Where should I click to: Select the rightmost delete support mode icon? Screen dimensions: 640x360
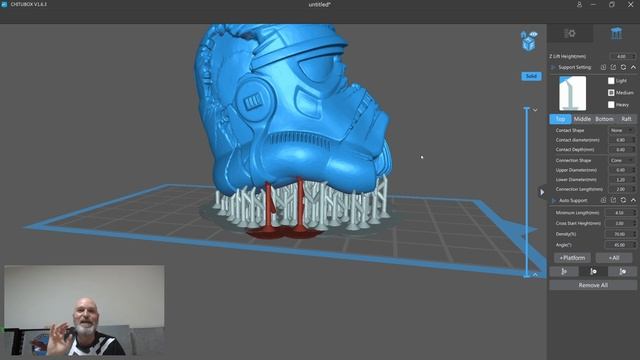tap(622, 271)
